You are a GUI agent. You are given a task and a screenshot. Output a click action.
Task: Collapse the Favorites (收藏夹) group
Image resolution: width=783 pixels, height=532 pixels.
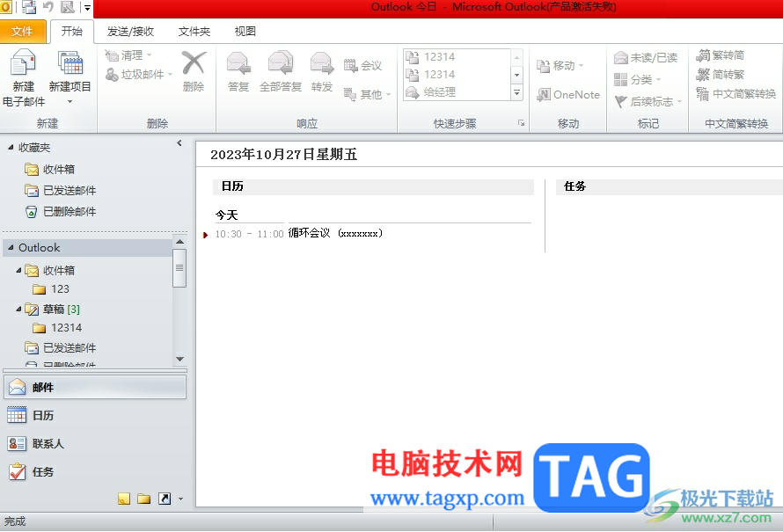[x=11, y=147]
